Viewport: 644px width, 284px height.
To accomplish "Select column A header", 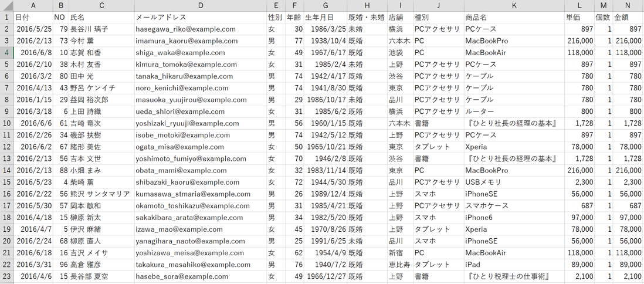I will click(x=33, y=6).
